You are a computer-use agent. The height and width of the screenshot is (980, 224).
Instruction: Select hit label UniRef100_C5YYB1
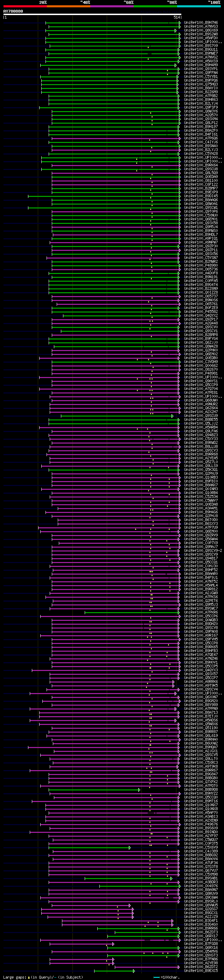tap(201, 76)
